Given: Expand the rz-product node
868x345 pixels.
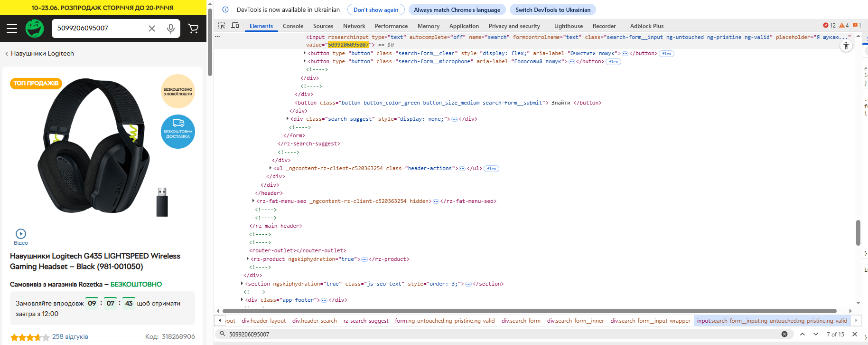Looking at the screenshot, I should coord(248,259).
